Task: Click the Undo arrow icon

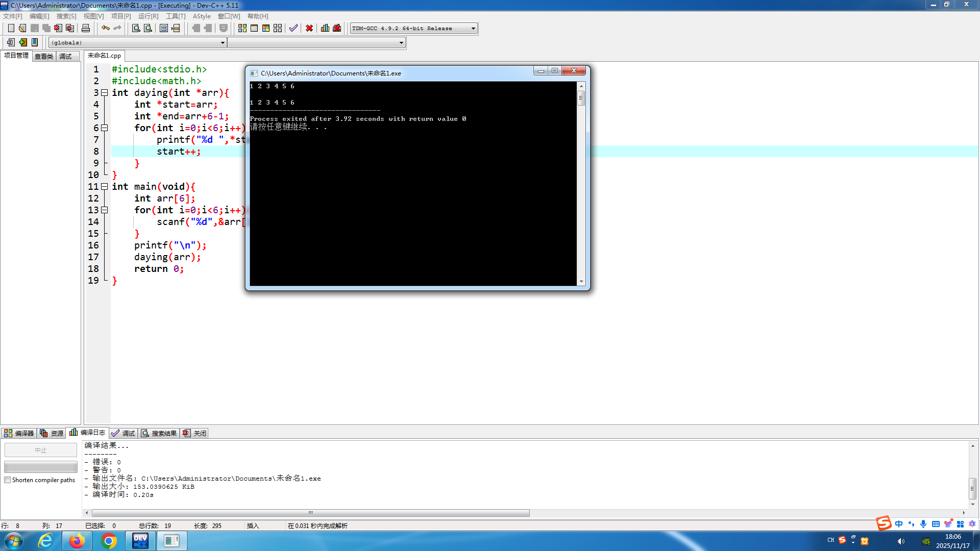Action: point(106,28)
